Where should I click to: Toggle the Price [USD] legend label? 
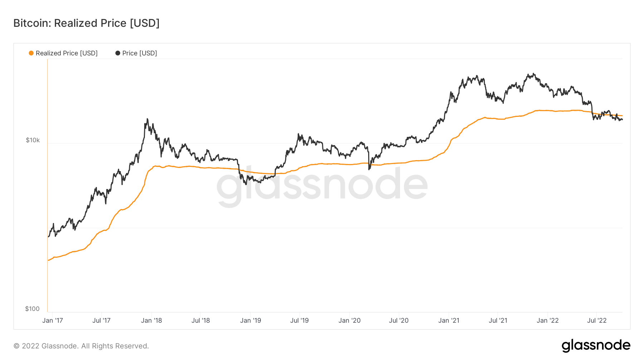[140, 53]
